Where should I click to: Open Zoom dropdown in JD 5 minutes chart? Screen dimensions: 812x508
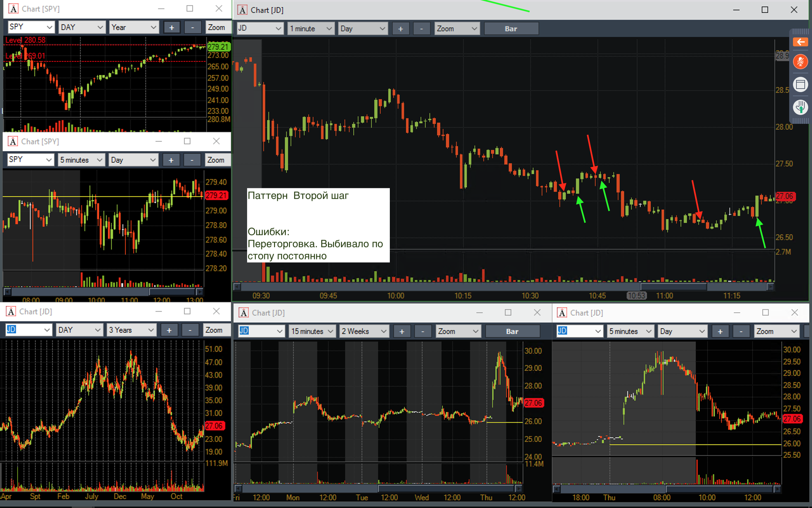point(777,331)
